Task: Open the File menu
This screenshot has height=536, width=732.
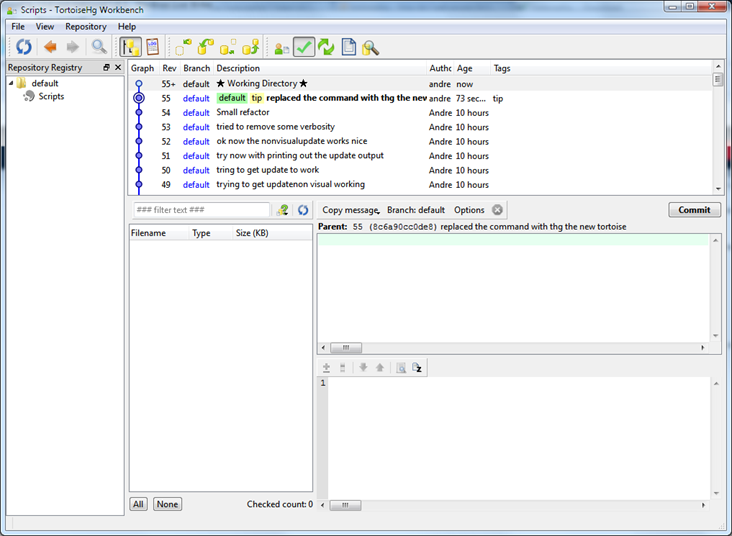Action: [x=18, y=27]
